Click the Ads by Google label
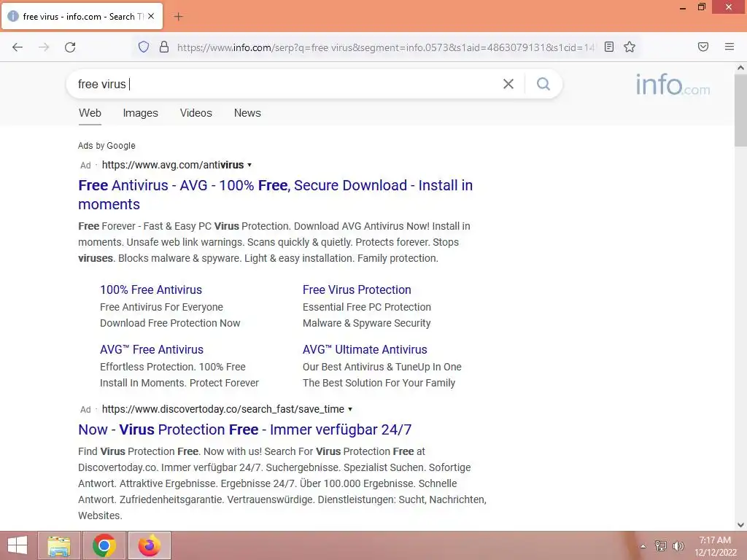The height and width of the screenshot is (560, 747). (x=107, y=146)
